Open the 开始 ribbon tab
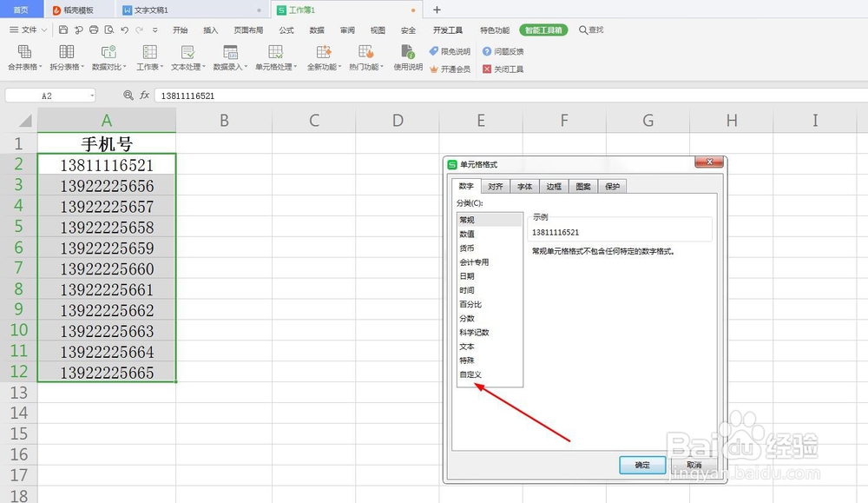Viewport: 868px width, 503px height. pos(180,30)
